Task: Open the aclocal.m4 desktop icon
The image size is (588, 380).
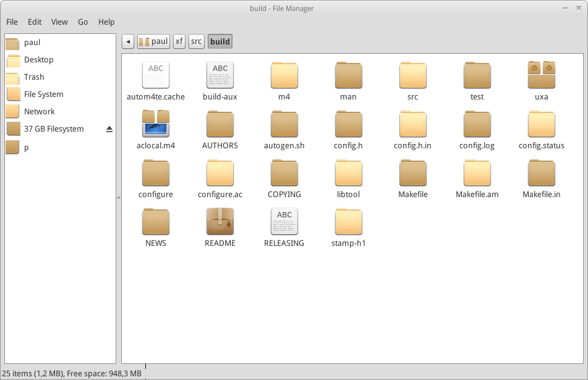Action: coord(156,124)
